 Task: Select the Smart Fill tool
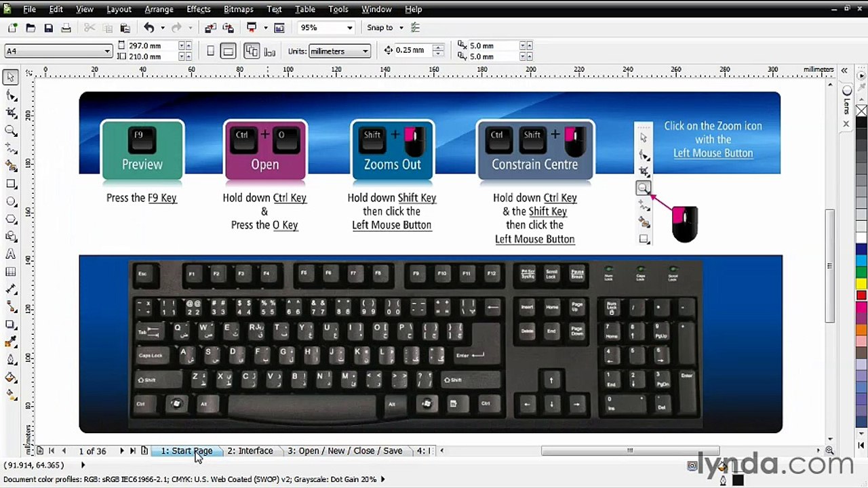coord(10,165)
